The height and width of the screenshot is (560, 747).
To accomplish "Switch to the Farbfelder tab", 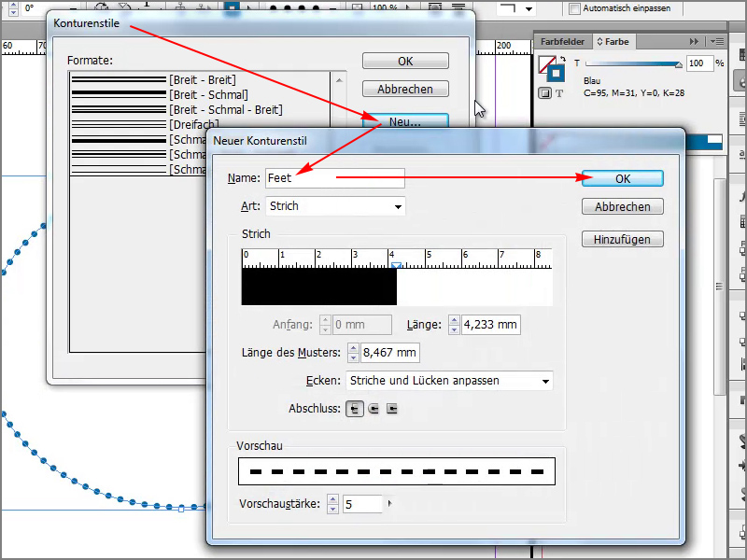I will coord(564,42).
